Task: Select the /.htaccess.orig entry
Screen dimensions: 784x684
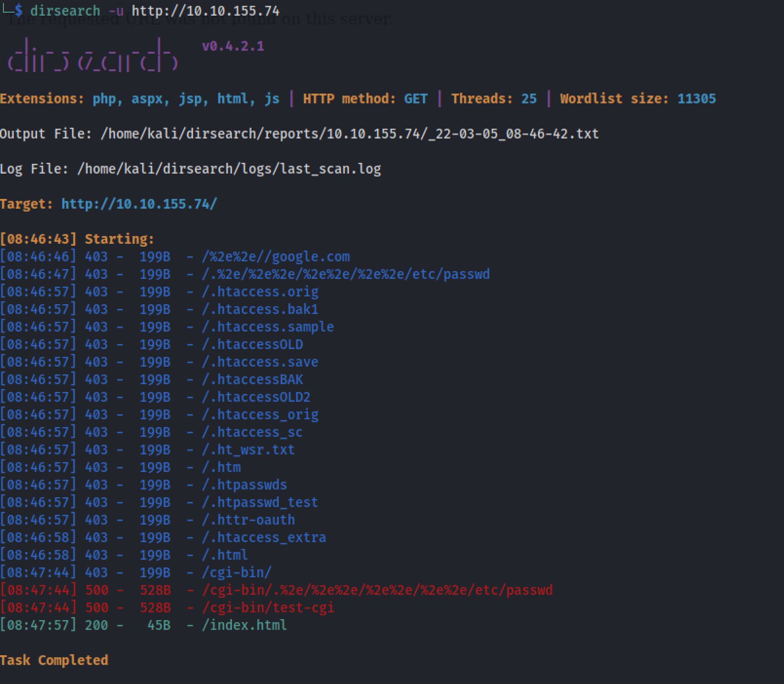Action: tap(260, 292)
